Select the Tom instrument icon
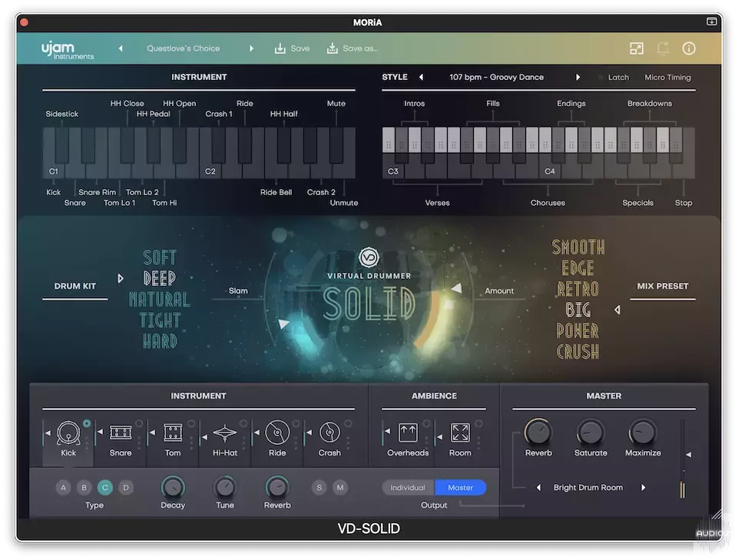Image resolution: width=738 pixels, height=560 pixels. tap(173, 432)
